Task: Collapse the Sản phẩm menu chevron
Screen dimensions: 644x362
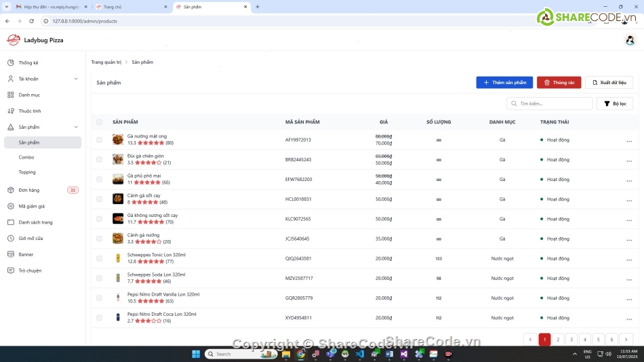Action: [x=76, y=127]
